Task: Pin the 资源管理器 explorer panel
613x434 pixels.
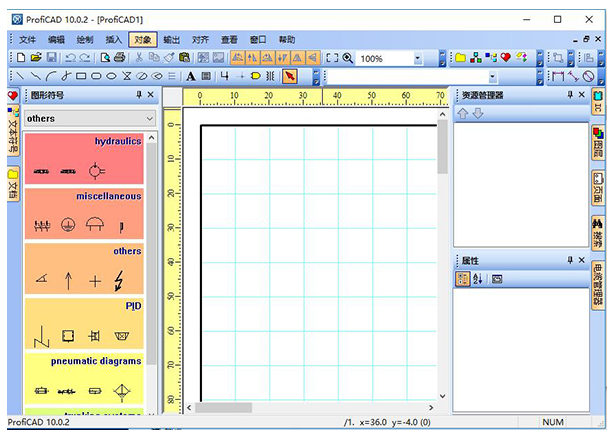Action: (x=570, y=95)
